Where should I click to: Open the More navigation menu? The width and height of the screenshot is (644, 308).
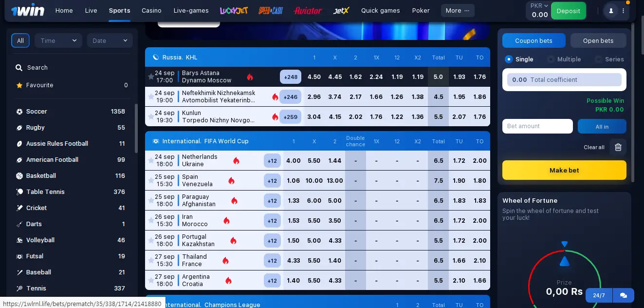pyautogui.click(x=458, y=11)
